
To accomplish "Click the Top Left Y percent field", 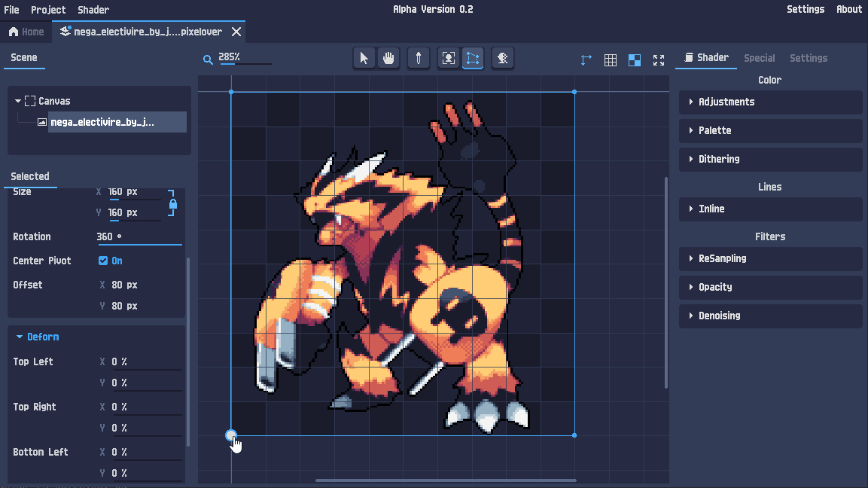I will click(146, 383).
